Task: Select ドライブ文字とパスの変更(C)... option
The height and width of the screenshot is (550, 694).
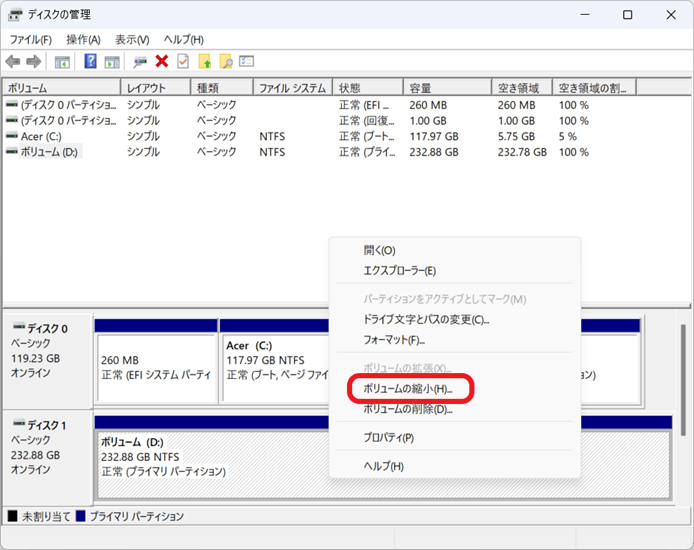Action: (425, 320)
